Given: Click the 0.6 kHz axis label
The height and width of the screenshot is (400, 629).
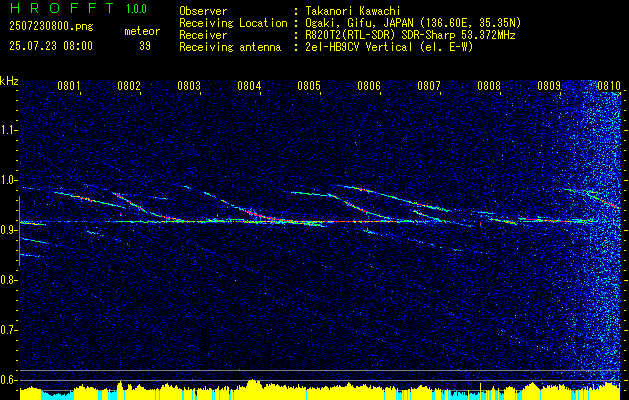Looking at the screenshot, I should (x=8, y=380).
